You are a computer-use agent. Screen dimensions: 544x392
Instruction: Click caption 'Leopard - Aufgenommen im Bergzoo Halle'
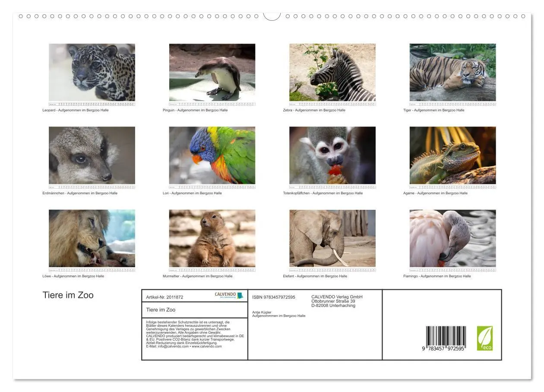(x=76, y=110)
